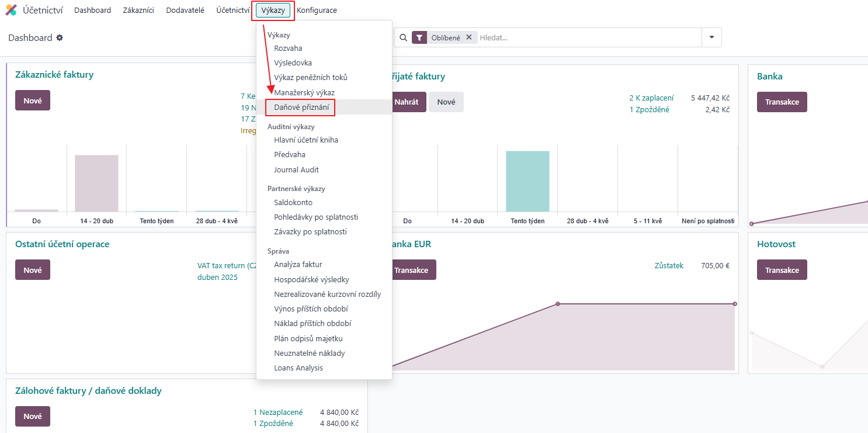Click Transakce in the Hotovost card
The width and height of the screenshot is (868, 433).
(782, 270)
